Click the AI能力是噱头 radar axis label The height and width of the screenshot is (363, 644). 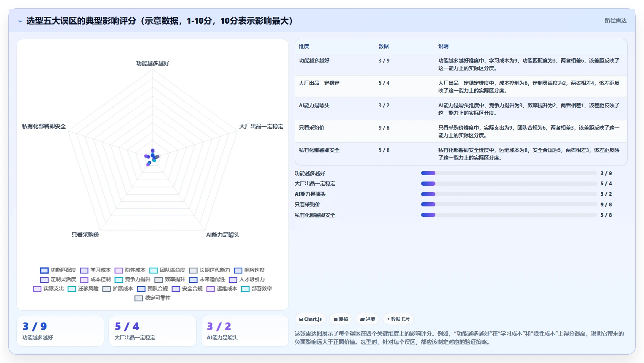tap(223, 235)
